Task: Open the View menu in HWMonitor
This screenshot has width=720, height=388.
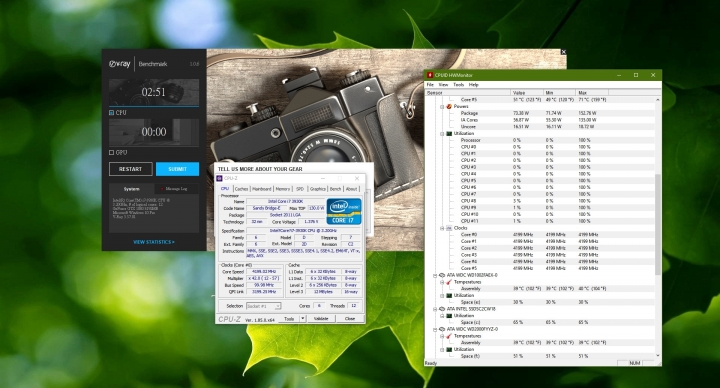Action: [443, 84]
